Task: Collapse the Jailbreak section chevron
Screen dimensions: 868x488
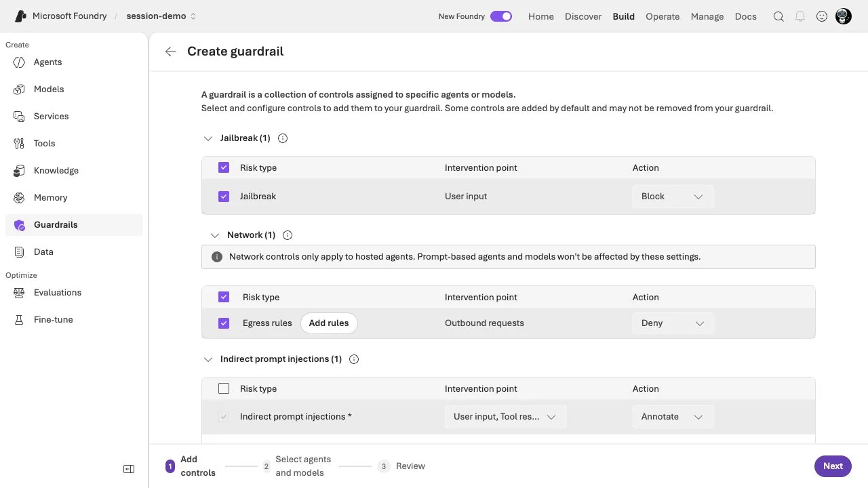Action: 208,138
